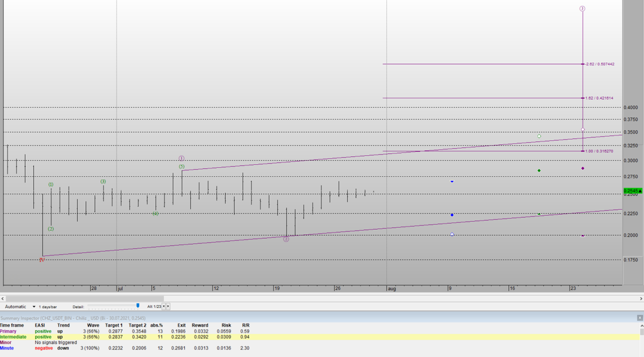644x357 pixels.
Task: Select the red IV wave label
Action: [x=42, y=260]
